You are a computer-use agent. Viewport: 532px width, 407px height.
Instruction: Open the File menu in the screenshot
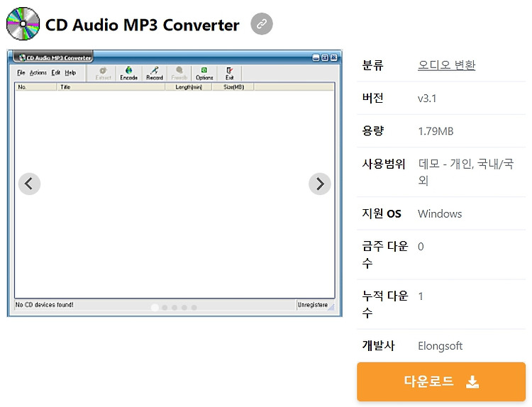click(21, 72)
